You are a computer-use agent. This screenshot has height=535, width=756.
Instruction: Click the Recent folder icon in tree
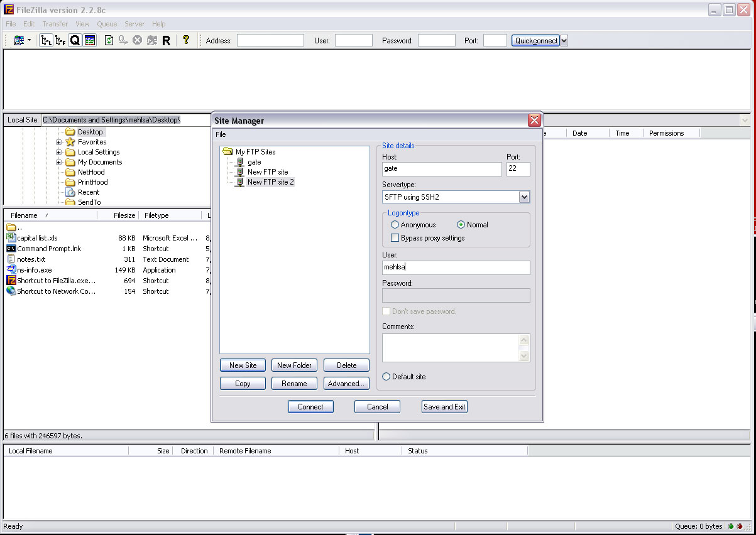click(70, 192)
